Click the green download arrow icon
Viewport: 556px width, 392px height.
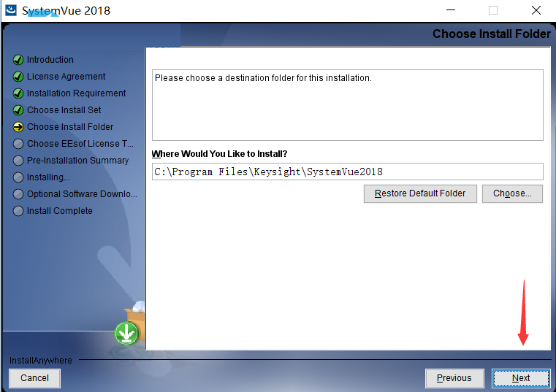click(126, 333)
